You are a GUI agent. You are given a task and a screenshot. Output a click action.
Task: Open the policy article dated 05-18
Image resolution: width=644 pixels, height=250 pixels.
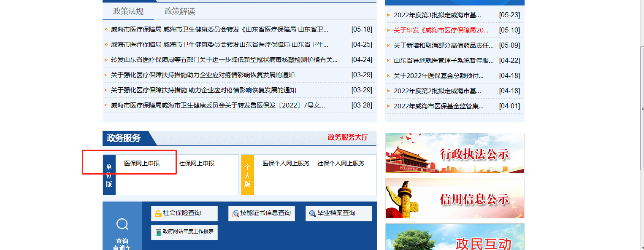219,30
